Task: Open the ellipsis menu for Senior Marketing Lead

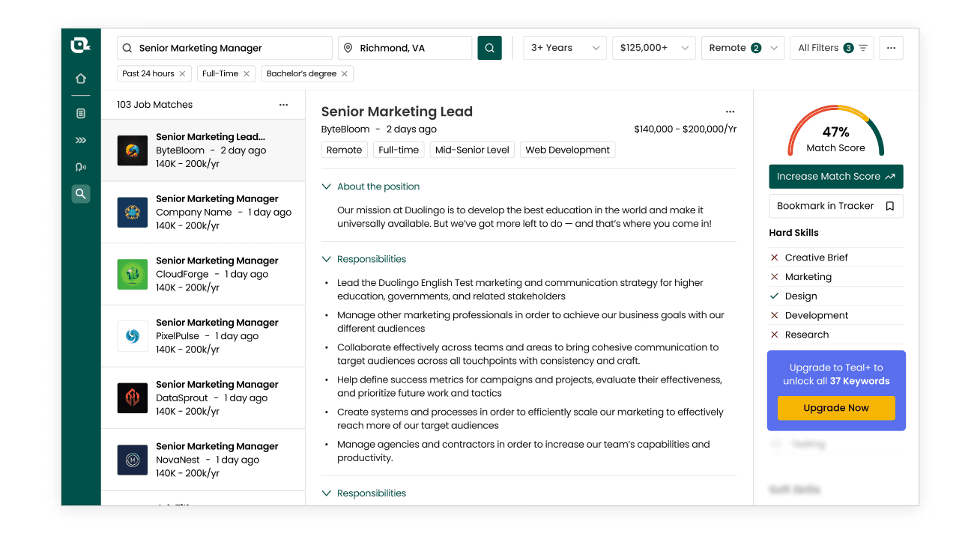Action: [731, 112]
